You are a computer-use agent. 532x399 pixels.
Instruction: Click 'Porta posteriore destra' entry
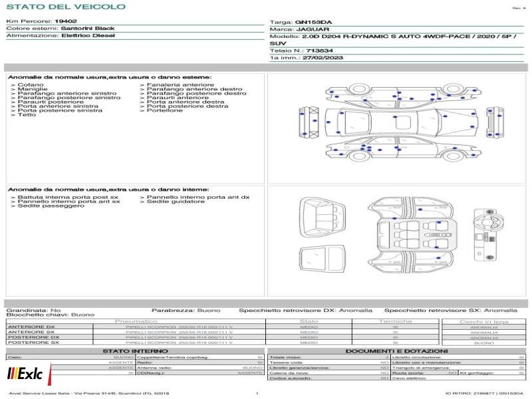pos(188,106)
